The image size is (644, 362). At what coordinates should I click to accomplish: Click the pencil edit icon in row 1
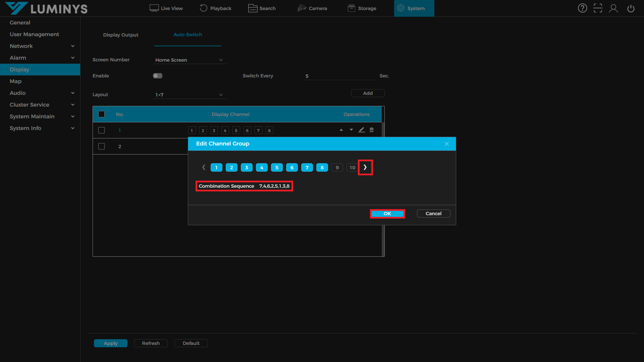coord(361,130)
